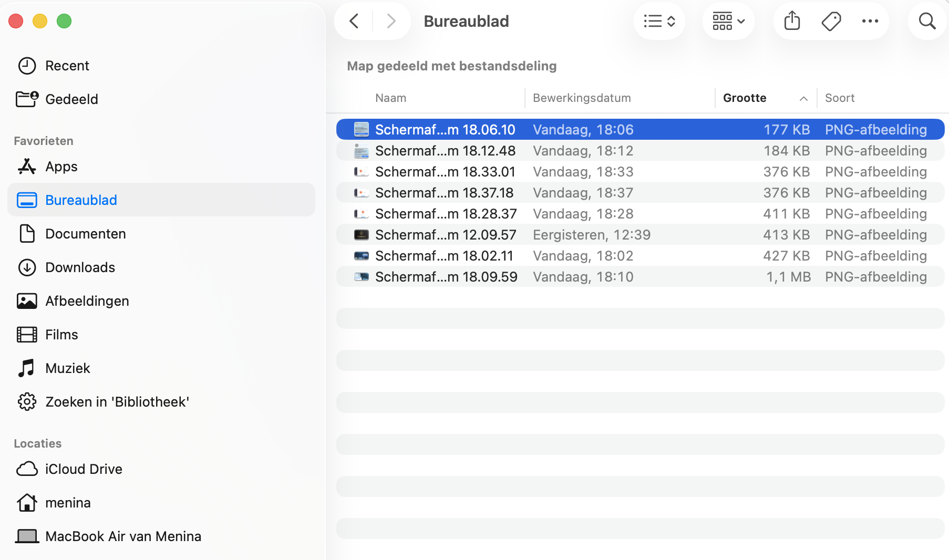Select file Schermaf...m 18.09.59
Image resolution: width=949 pixels, height=560 pixels.
446,276
